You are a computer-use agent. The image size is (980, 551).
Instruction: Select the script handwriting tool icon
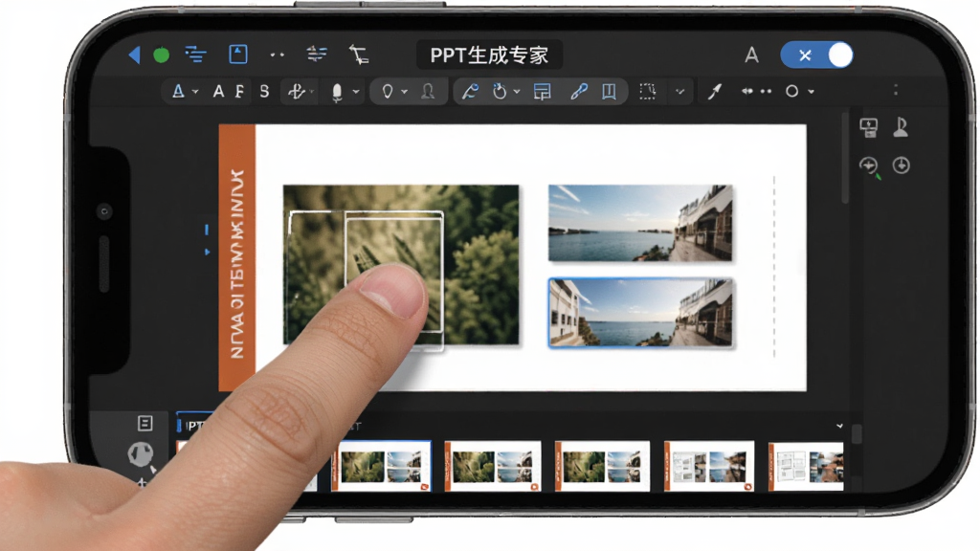point(297,92)
